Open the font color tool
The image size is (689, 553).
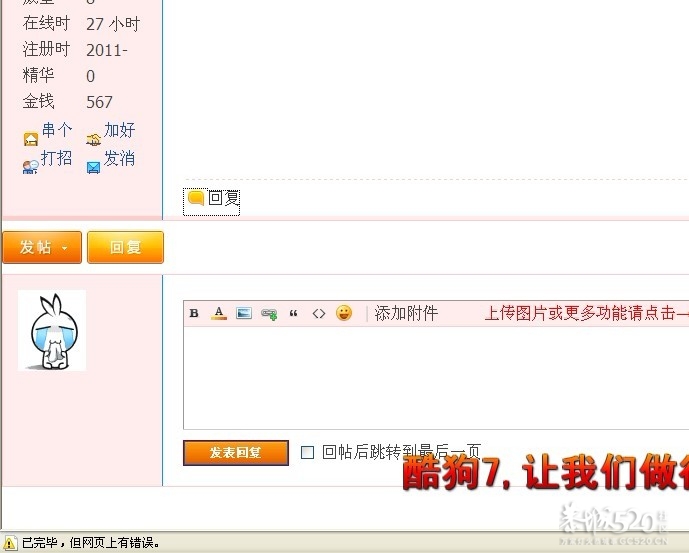219,313
